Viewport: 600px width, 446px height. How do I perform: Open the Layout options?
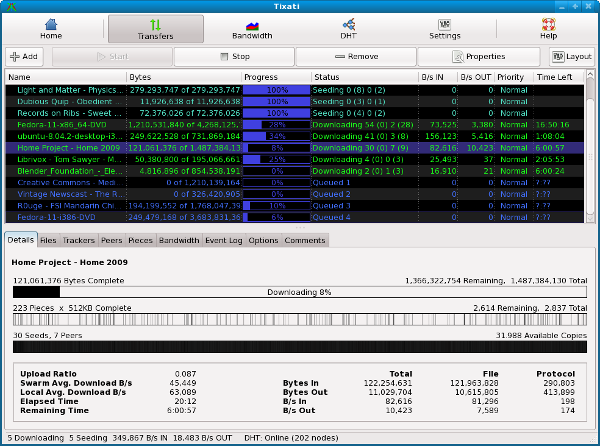point(572,57)
